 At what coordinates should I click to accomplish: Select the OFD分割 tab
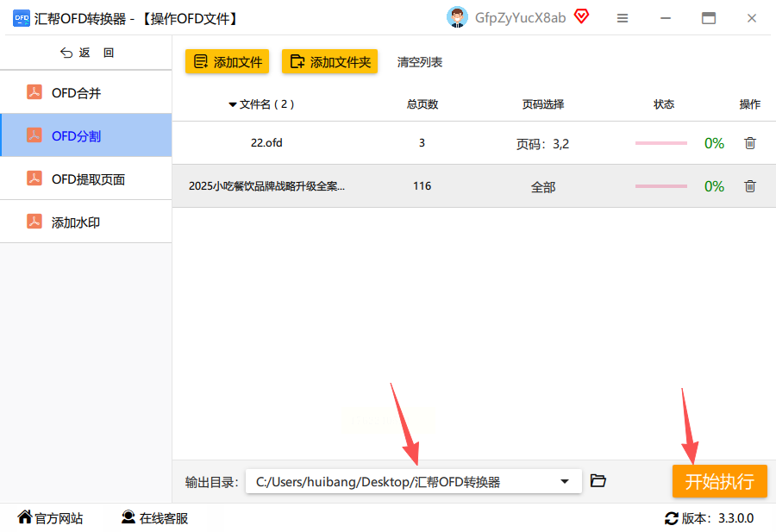(86, 135)
